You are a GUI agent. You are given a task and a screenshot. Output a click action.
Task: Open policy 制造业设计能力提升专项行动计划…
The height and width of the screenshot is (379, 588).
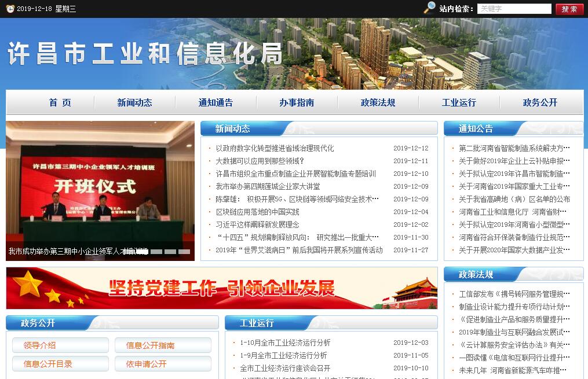tap(514, 307)
